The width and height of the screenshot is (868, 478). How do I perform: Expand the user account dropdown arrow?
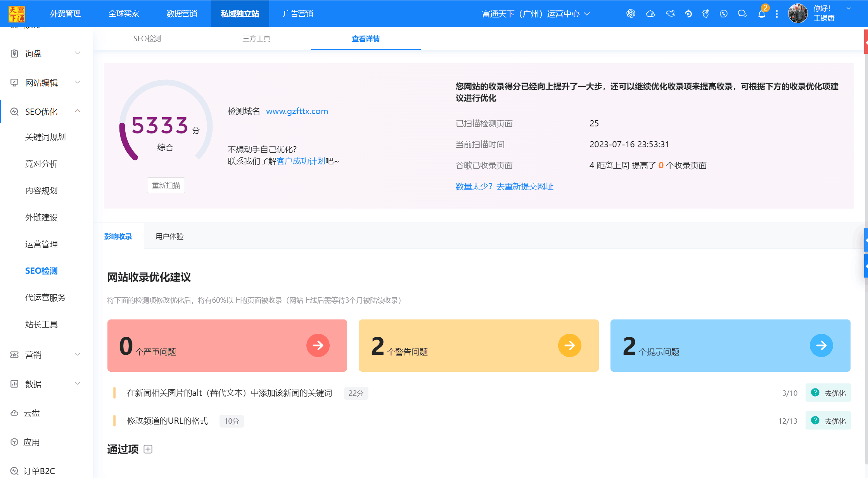(x=849, y=8)
